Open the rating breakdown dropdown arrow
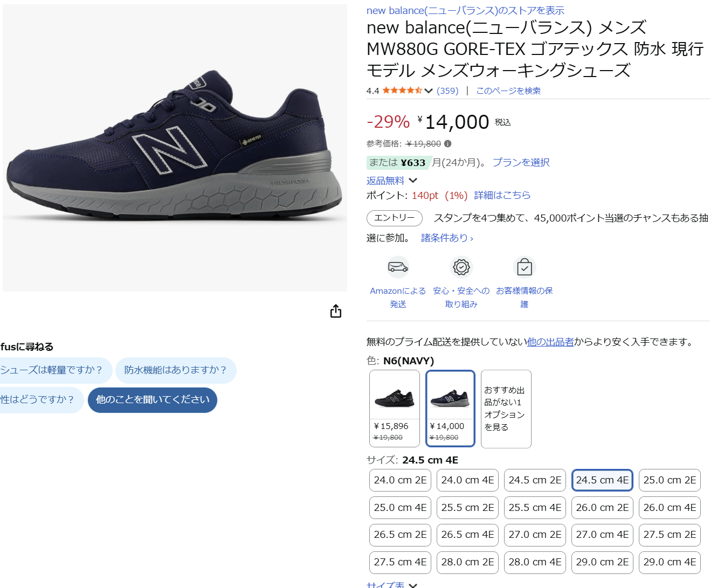The width and height of the screenshot is (724, 588). (429, 91)
